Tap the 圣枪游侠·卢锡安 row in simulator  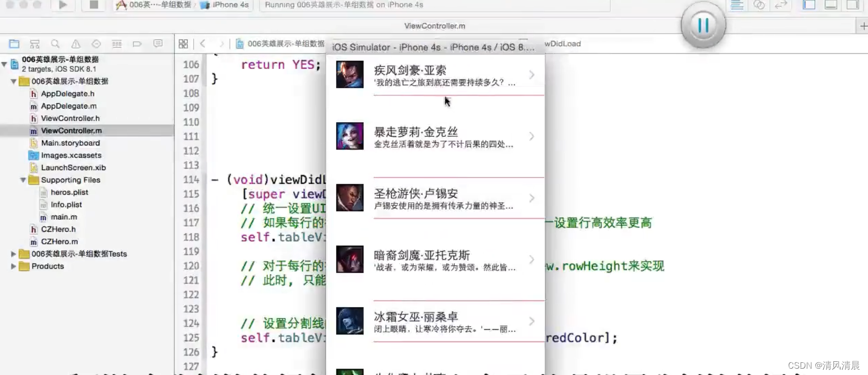point(435,198)
